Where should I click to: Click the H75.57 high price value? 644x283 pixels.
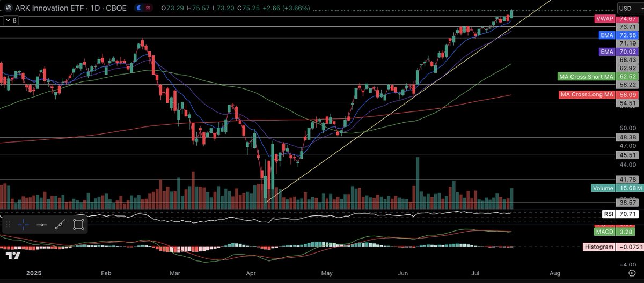197,8
